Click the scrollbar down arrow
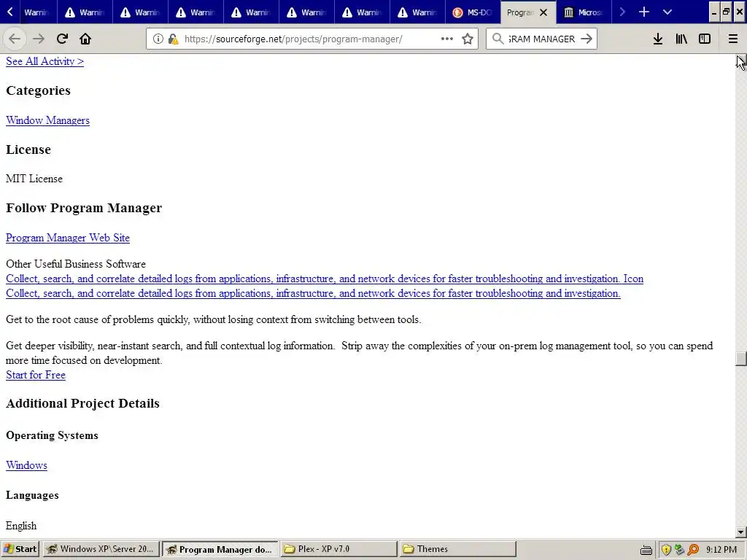 [x=741, y=532]
